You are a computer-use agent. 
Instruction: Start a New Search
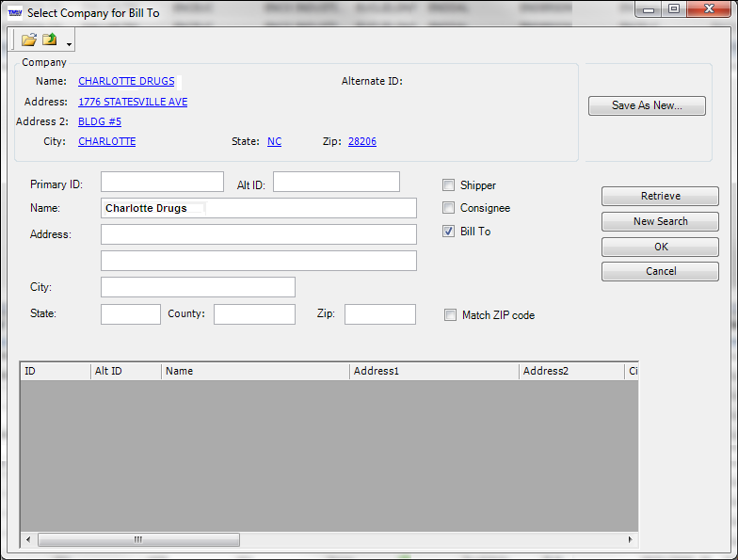660,221
